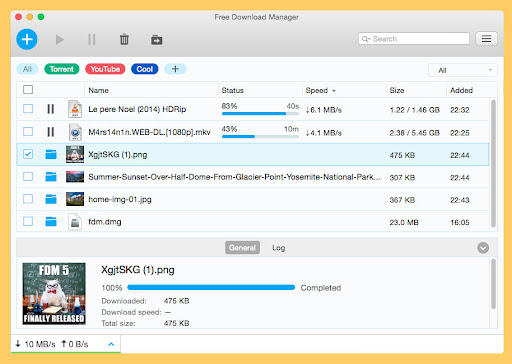Click download speed arrow in status bar
The width and height of the screenshot is (512, 364).
(x=18, y=343)
